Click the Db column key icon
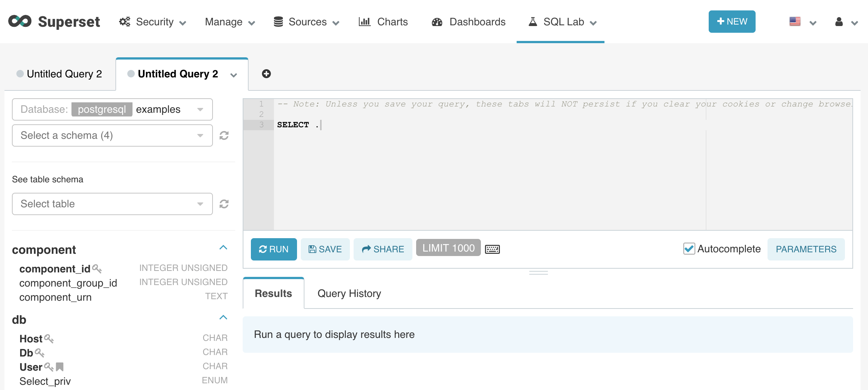The image size is (868, 390). tap(39, 352)
